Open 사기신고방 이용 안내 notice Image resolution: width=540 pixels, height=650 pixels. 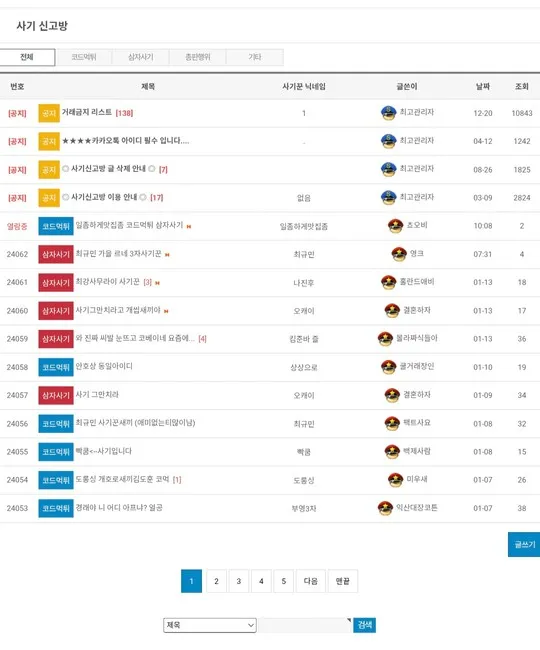[x=104, y=197]
